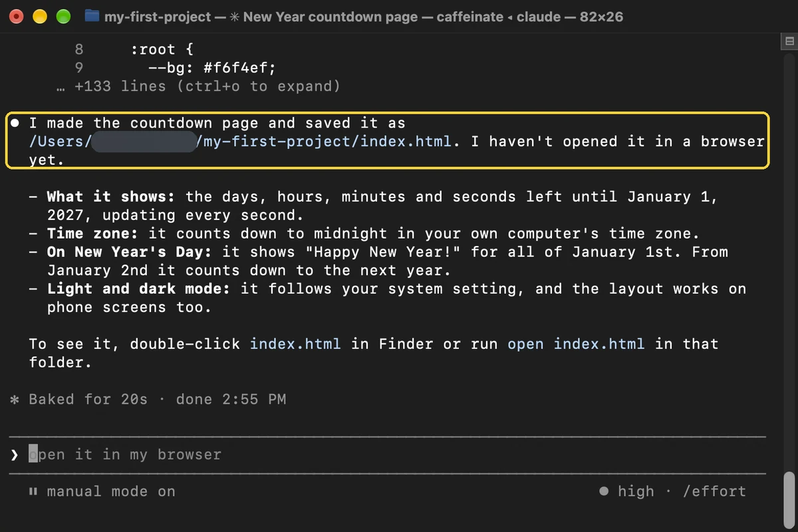Click the "Baked for 20s" status text
Image resolution: width=798 pixels, height=532 pixels.
[88, 400]
